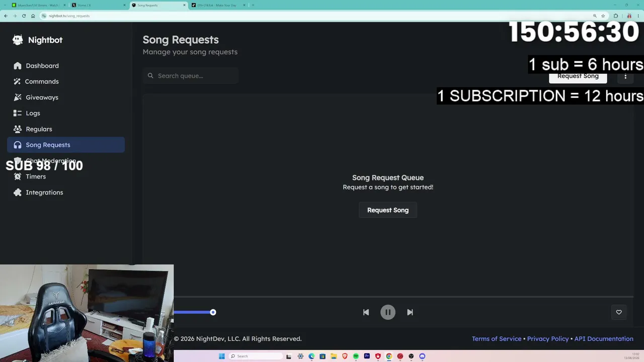644x362 pixels.
Task: Adjust the player volume slider handle
Action: click(x=213, y=312)
